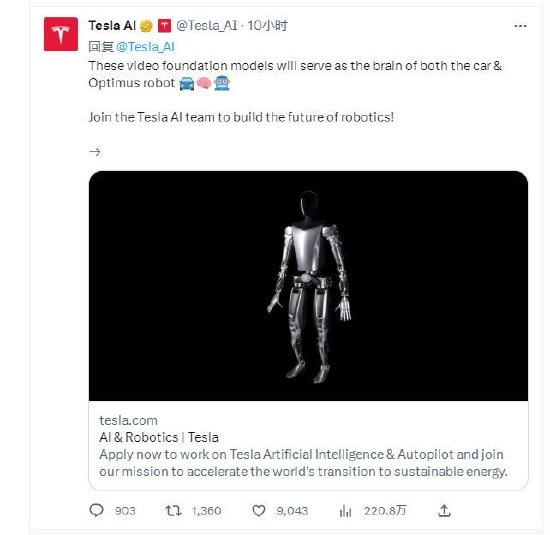This screenshot has height=535, width=550.
Task: Open the Tesla AI display name
Action: point(112,26)
